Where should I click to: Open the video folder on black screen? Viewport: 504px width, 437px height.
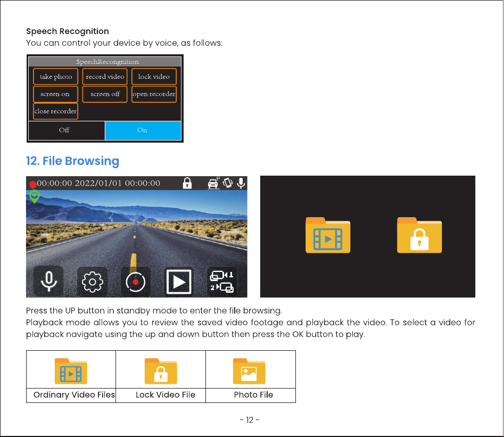(x=328, y=235)
